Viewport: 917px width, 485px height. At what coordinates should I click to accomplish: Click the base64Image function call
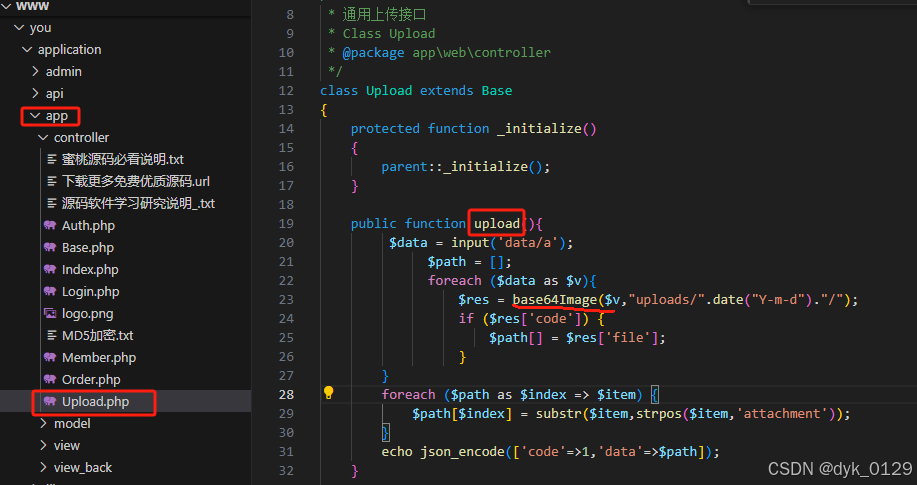tap(554, 300)
